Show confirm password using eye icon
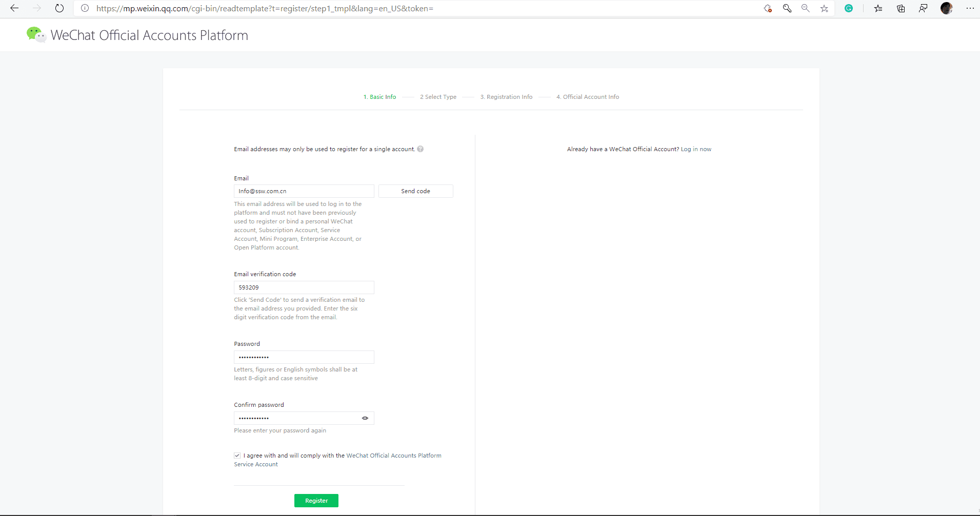 pyautogui.click(x=365, y=418)
